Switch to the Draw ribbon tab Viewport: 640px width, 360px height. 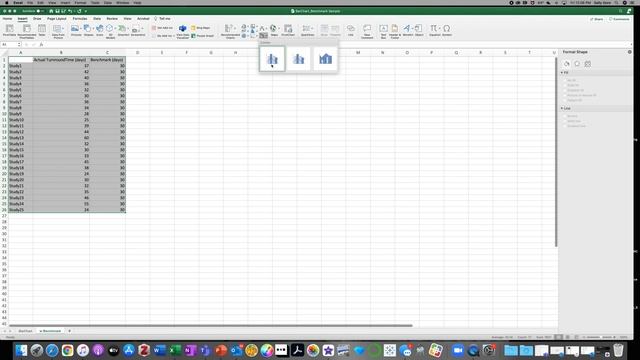[x=37, y=19]
